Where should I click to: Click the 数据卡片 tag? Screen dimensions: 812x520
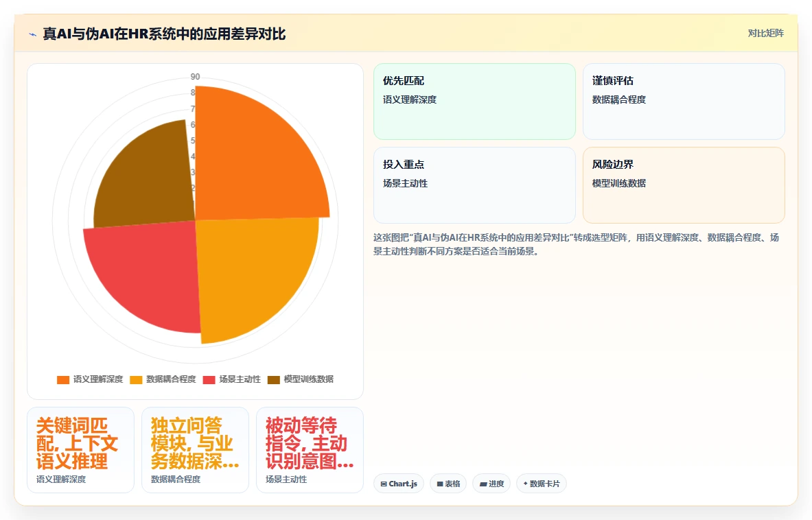pyautogui.click(x=541, y=484)
